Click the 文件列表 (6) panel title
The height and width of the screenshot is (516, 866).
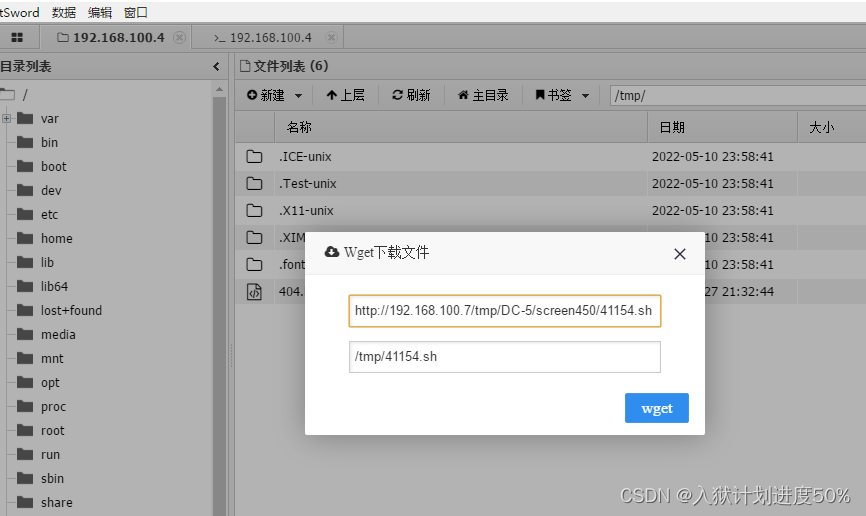click(x=284, y=66)
